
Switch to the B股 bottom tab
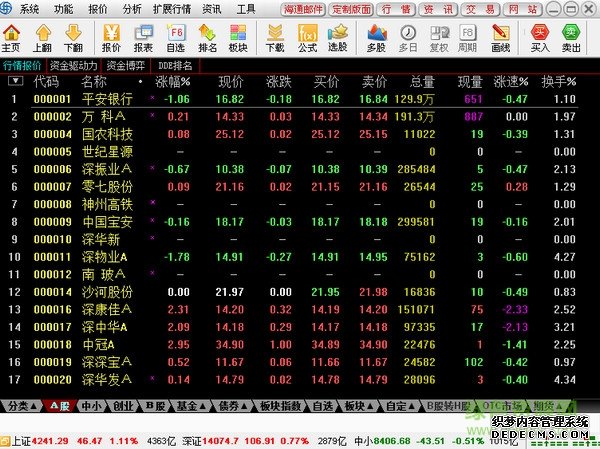[155, 406]
